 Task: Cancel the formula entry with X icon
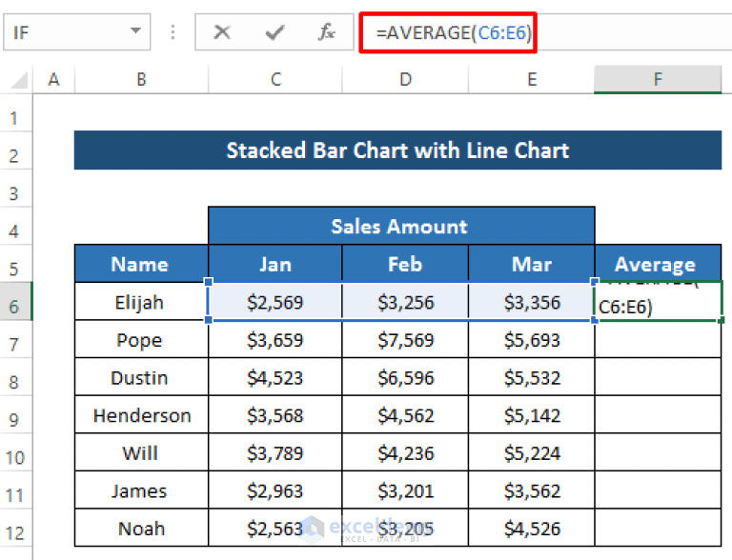222,32
